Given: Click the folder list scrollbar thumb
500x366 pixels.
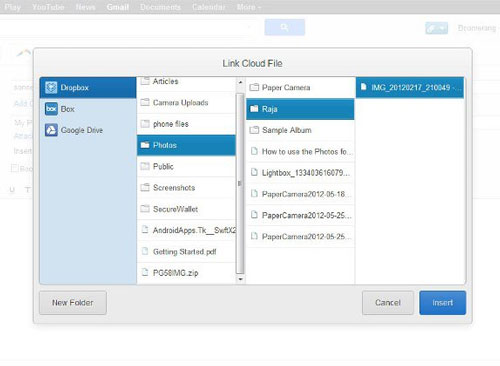Looking at the screenshot, I should (x=240, y=183).
